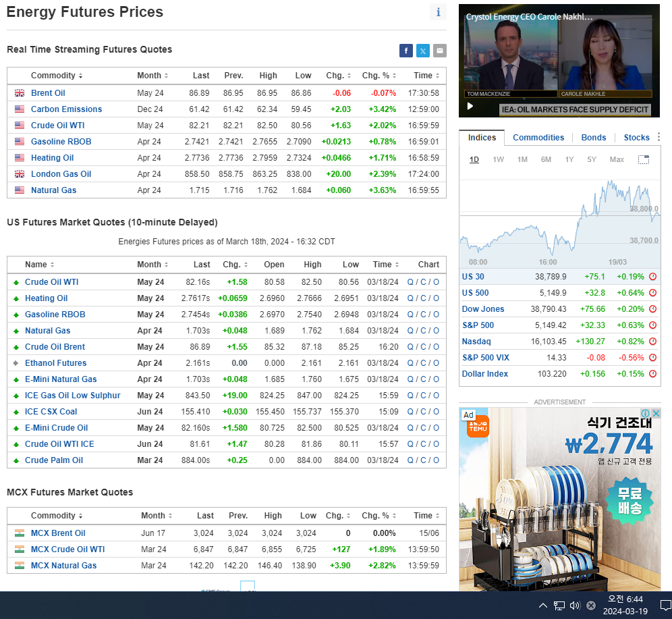Click the green up arrow beside Heating Oil May 24
The width and height of the screenshot is (672, 619).
click(16, 299)
